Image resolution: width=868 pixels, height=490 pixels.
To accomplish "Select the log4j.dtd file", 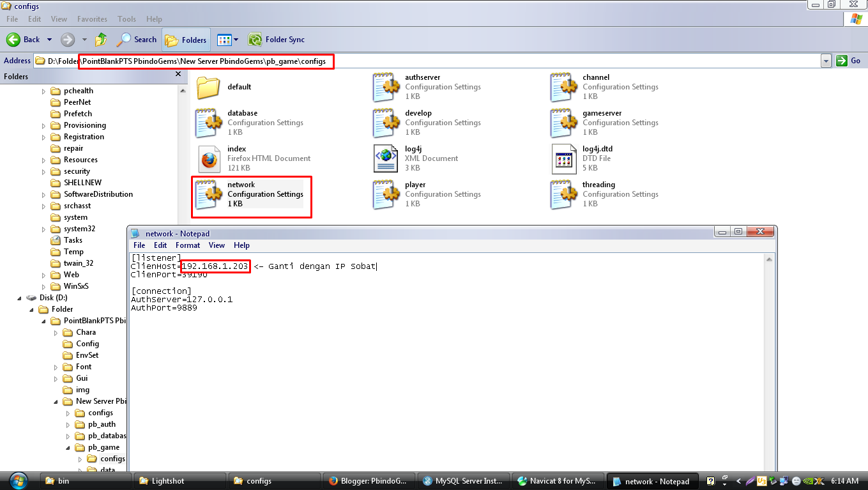I will tap(563, 159).
